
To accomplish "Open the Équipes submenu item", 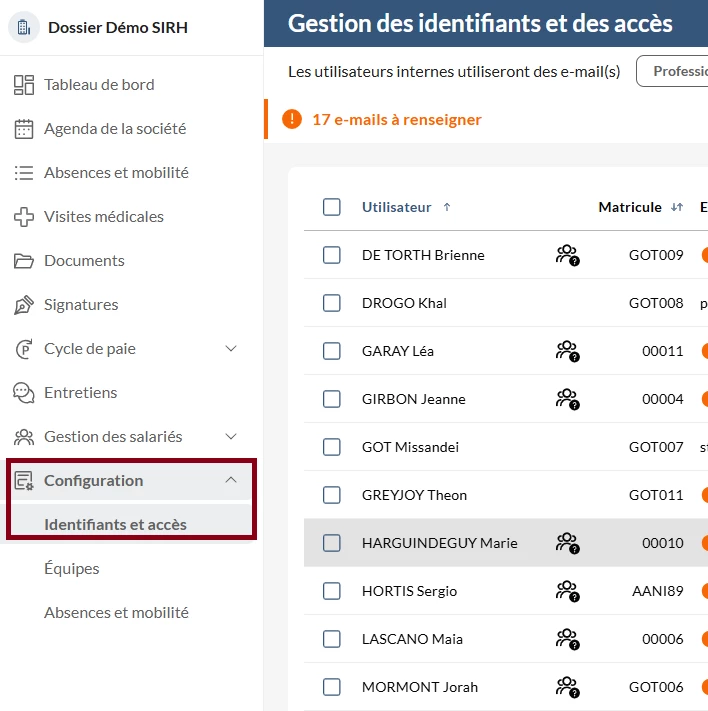I will 72,569.
